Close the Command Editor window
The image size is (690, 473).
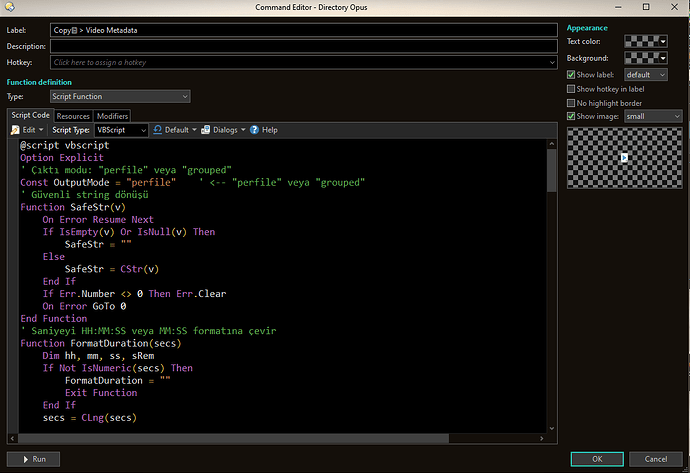672,9
